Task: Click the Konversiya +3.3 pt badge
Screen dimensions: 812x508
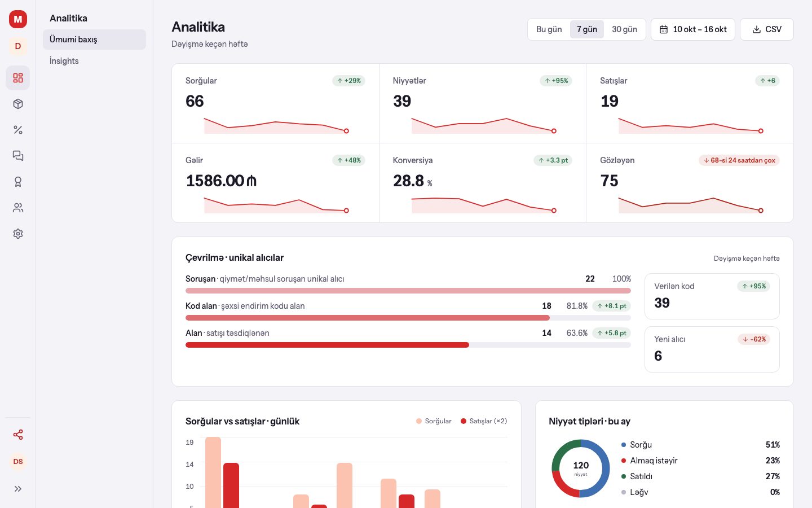Action: pos(553,160)
